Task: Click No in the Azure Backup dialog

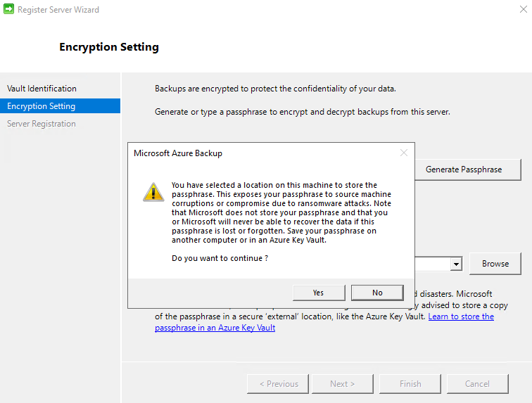Action: [377, 293]
